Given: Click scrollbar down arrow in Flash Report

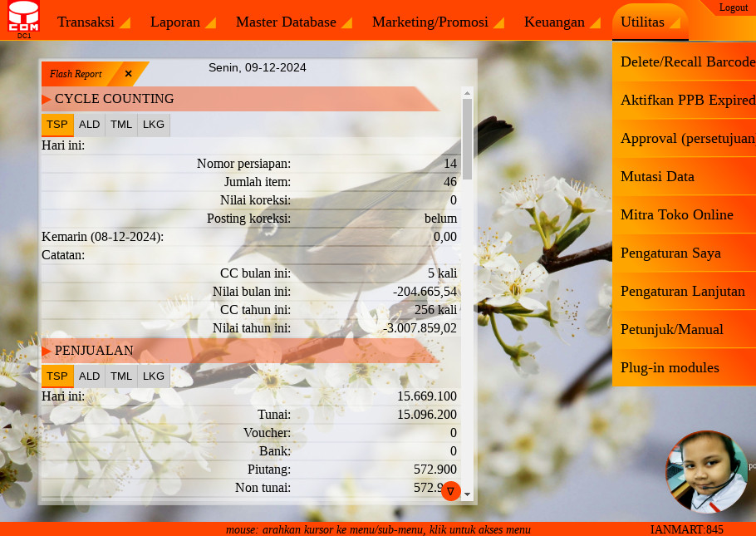Looking at the screenshot, I should pos(467,494).
